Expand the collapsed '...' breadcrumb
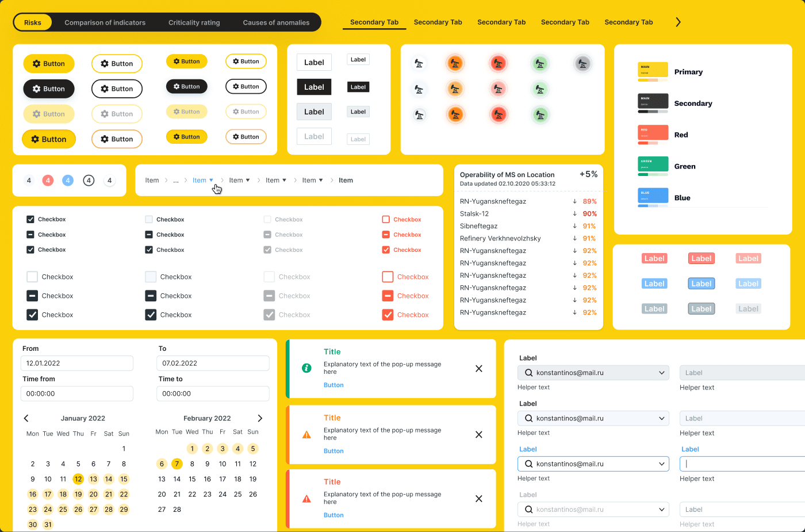 [176, 180]
